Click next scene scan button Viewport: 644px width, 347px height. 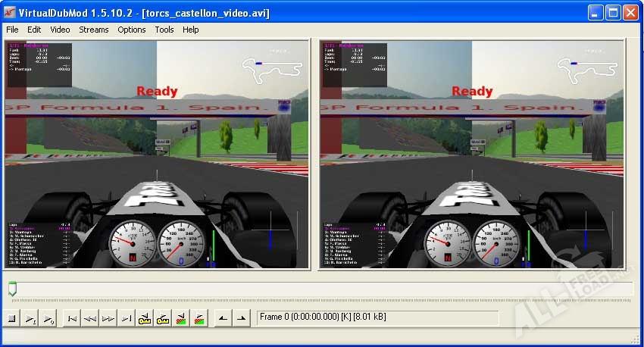coord(199,318)
